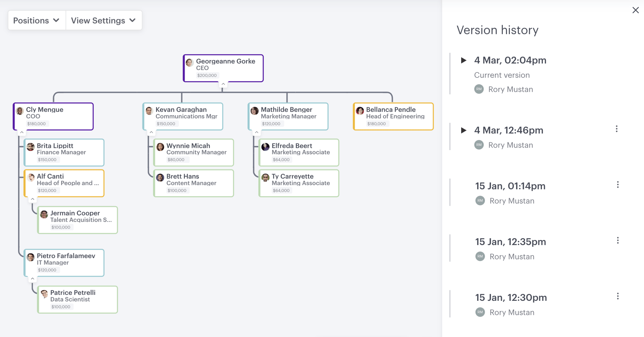Select the 15 Jan, 12:30pm version entry
This screenshot has width=644, height=337.
pos(511,298)
